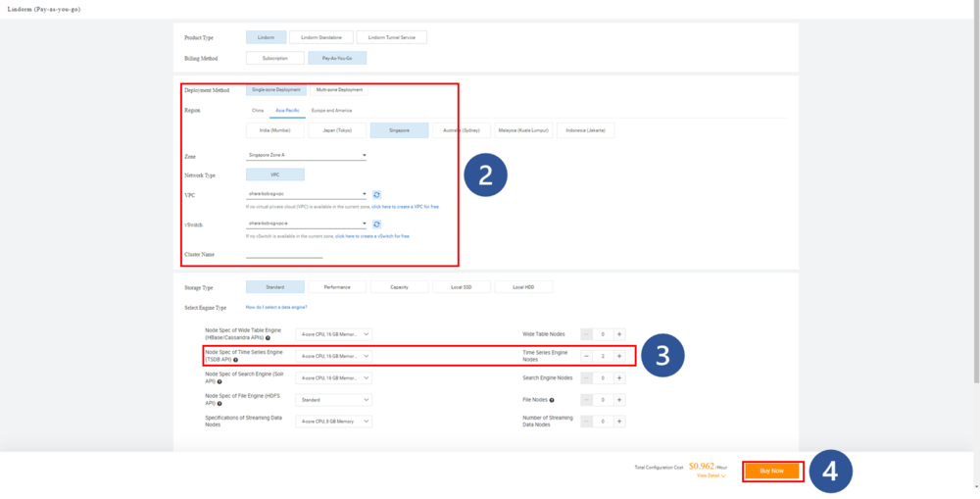The image size is (980, 499).
Task: Click the $0.962 total configuration cost
Action: click(x=702, y=466)
